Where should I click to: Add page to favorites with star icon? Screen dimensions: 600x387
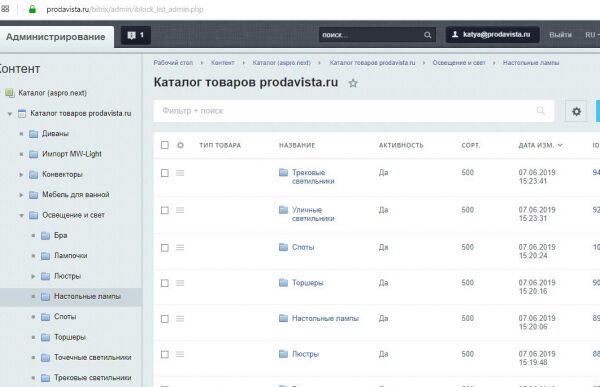pos(353,83)
